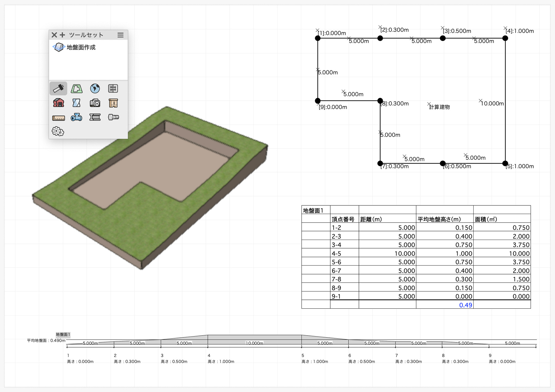Open the camera visualization tool set

pyautogui.click(x=95, y=103)
